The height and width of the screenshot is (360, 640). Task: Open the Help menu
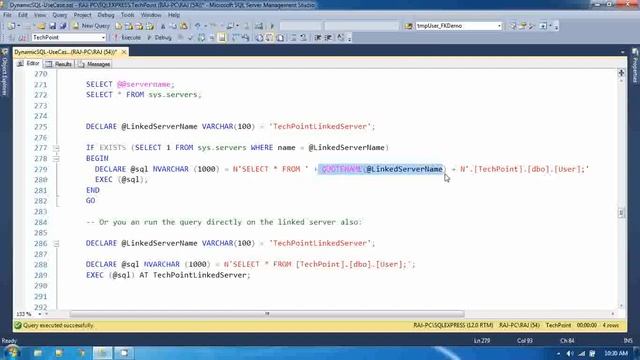(x=174, y=15)
